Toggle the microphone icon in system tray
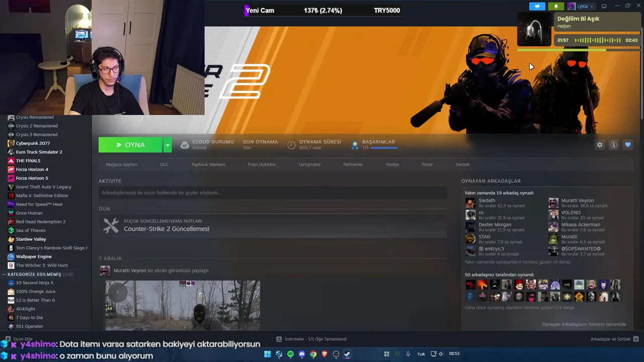 (408, 354)
